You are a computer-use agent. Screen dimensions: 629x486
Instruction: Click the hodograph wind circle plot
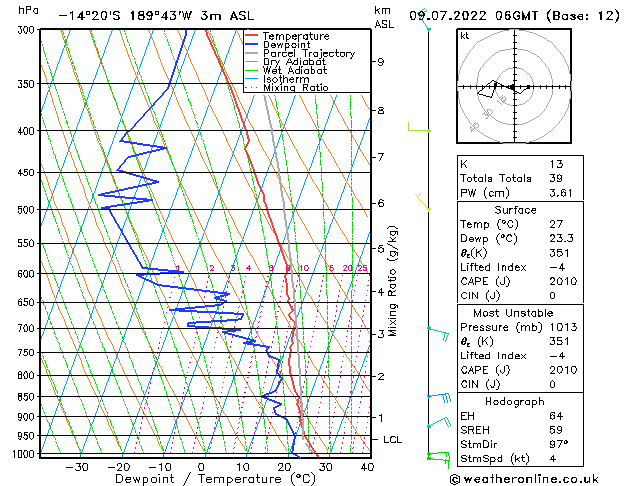pos(514,86)
